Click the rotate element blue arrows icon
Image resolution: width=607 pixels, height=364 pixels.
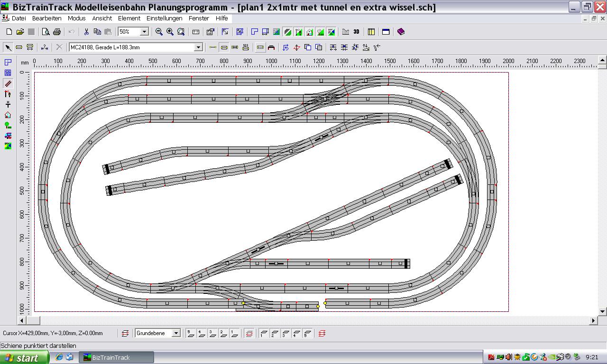285,47
